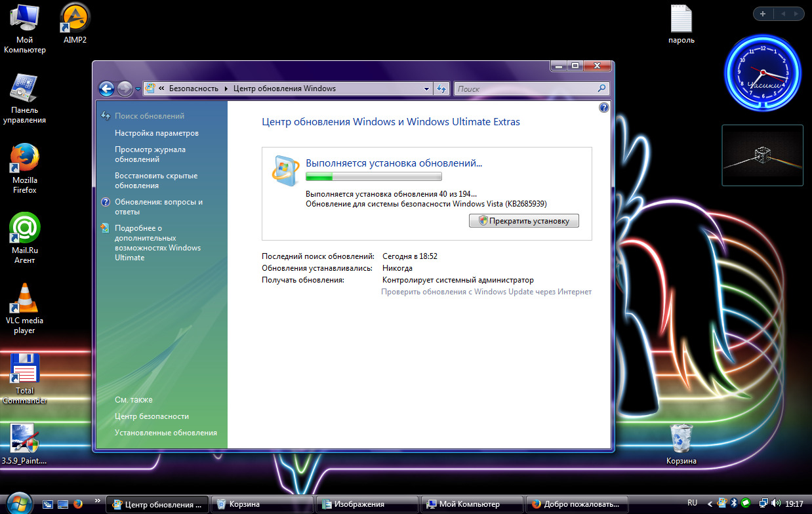This screenshot has height=514, width=812.
Task: Click 'Никогда' updates installed value
Action: [397, 268]
